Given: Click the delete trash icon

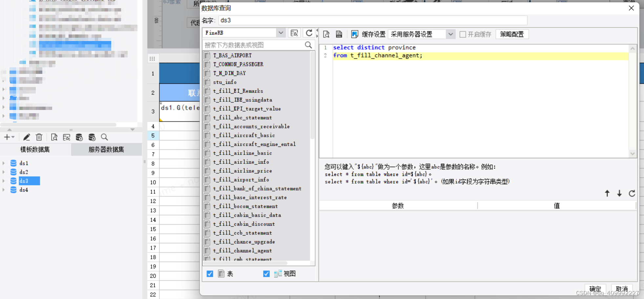Looking at the screenshot, I should (x=39, y=137).
